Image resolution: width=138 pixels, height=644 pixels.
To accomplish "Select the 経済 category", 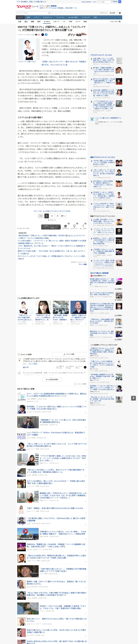I will coord(39,21).
